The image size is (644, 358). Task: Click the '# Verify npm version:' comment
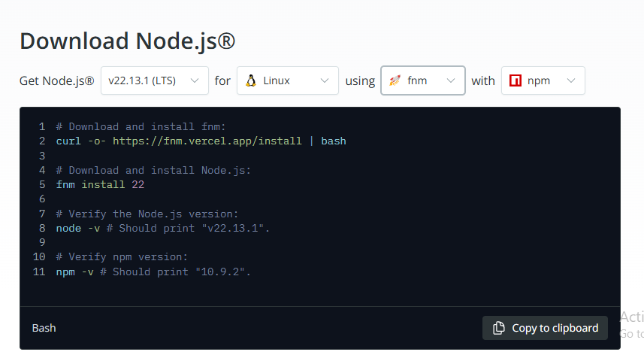tap(122, 257)
